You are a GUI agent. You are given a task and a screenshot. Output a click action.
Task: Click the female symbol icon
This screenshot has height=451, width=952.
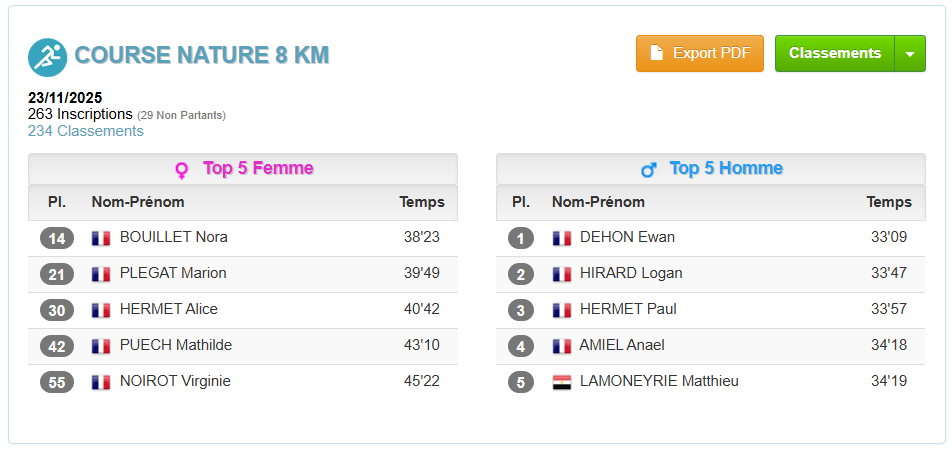click(x=181, y=169)
